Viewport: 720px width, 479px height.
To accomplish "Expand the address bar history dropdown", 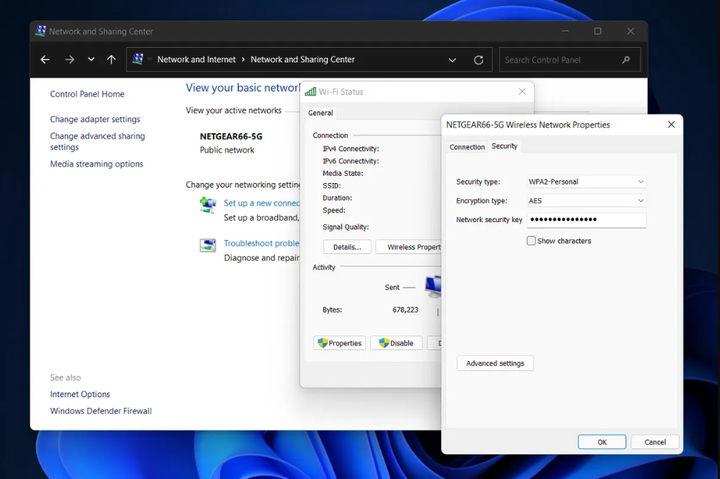I will click(x=453, y=60).
